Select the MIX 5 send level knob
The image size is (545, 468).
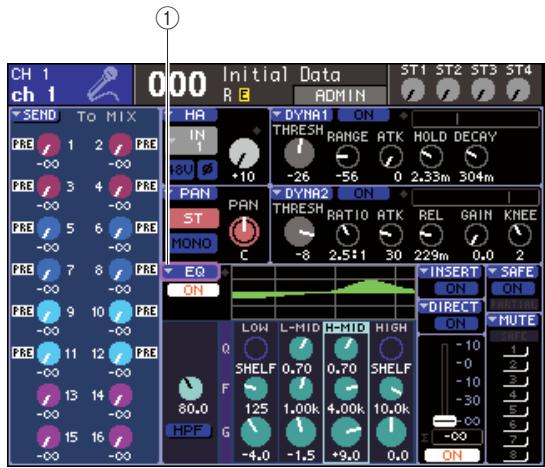[x=49, y=228]
